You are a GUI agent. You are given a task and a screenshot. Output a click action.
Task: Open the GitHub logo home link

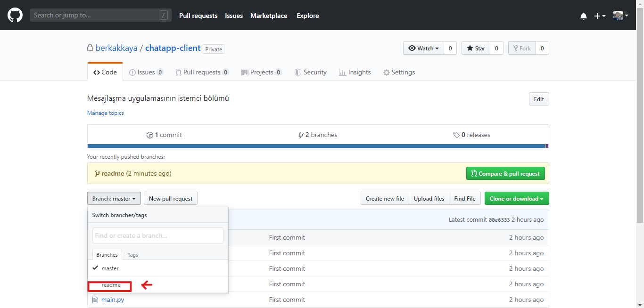point(15,16)
